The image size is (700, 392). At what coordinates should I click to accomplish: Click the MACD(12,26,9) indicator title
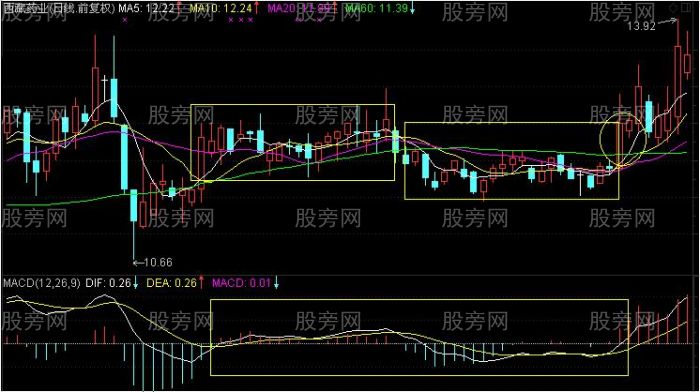42,283
